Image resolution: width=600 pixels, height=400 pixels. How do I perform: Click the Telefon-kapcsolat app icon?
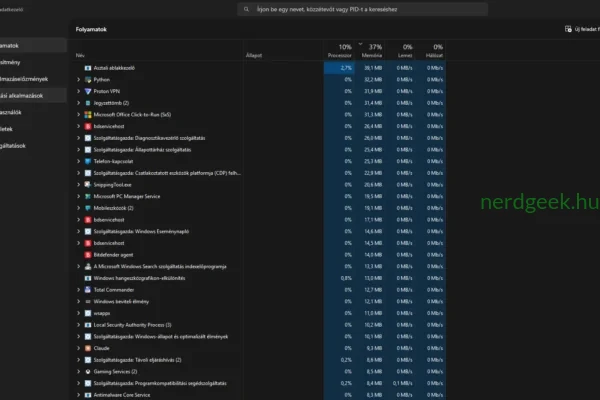coord(88,161)
